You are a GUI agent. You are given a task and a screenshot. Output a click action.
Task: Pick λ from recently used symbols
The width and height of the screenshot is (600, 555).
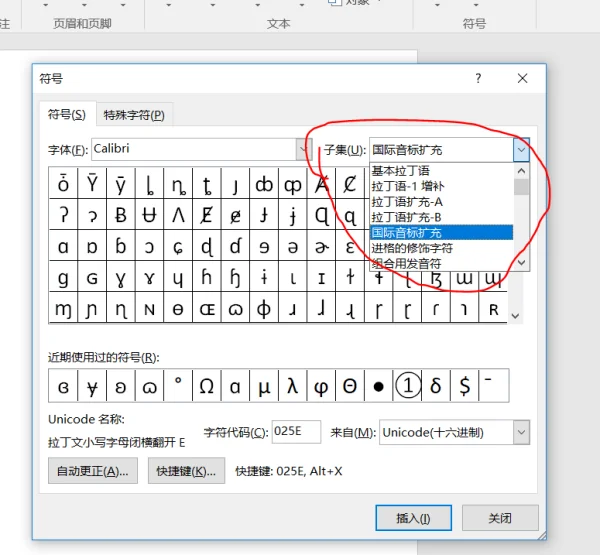pos(293,386)
